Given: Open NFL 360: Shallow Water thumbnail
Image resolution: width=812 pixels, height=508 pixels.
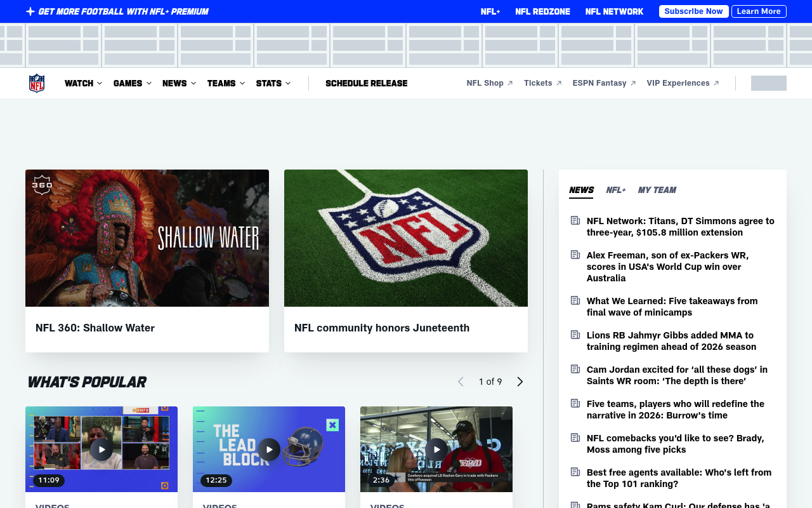Looking at the screenshot, I should tap(147, 238).
